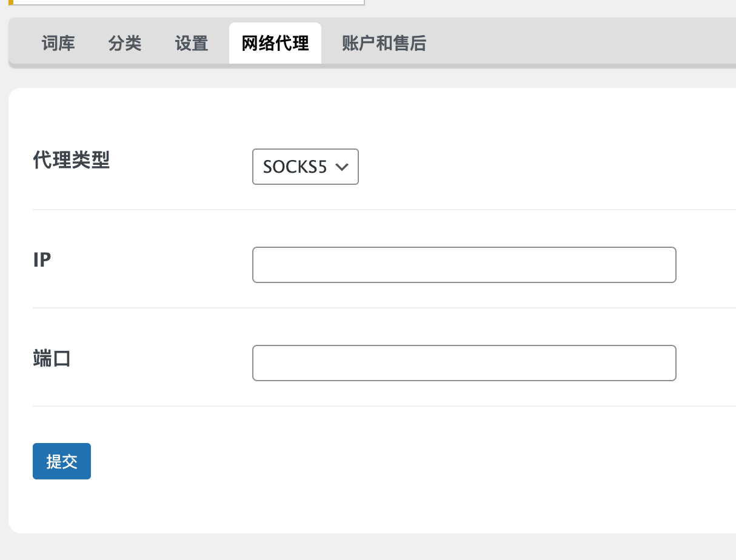The height and width of the screenshot is (560, 736).
Task: Click empty tab bar area right of 账户和售后
Action: pos(576,44)
